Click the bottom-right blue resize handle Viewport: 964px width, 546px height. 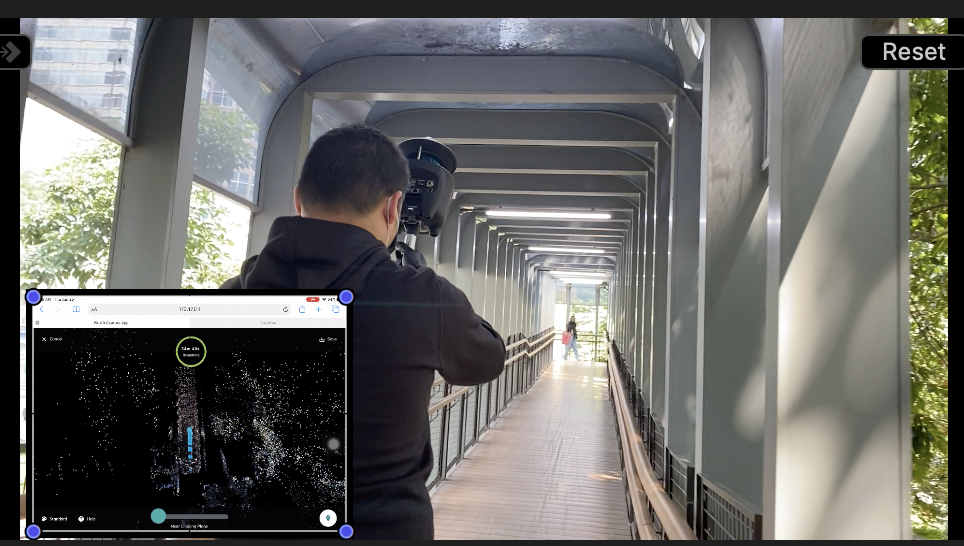(346, 531)
